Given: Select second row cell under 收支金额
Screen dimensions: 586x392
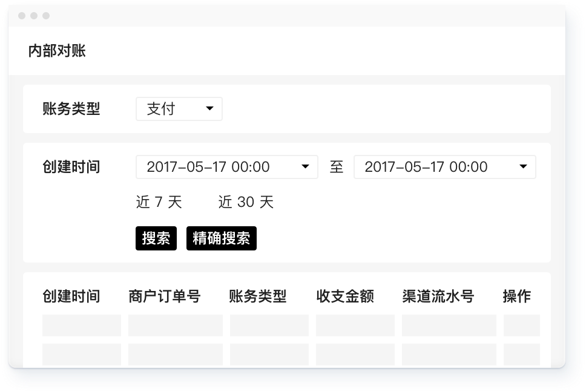Looking at the screenshot, I should pyautogui.click(x=355, y=354).
